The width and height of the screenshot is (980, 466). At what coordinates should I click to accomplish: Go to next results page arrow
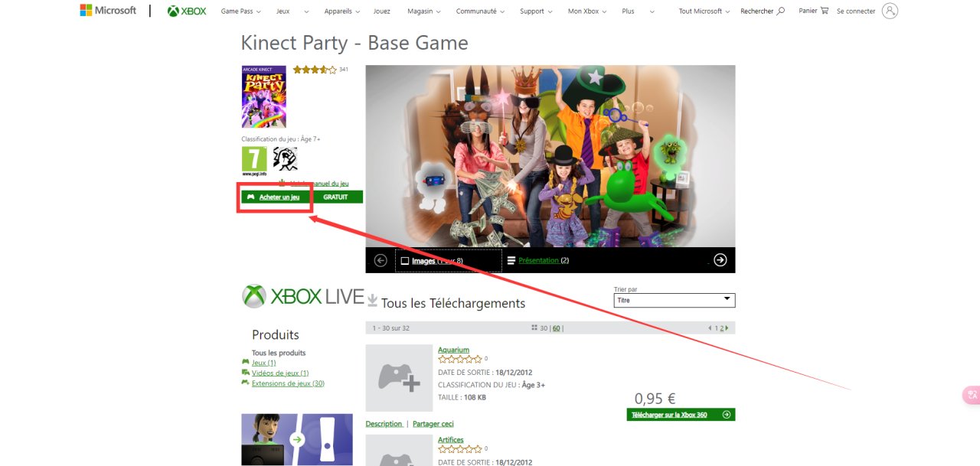[726, 328]
